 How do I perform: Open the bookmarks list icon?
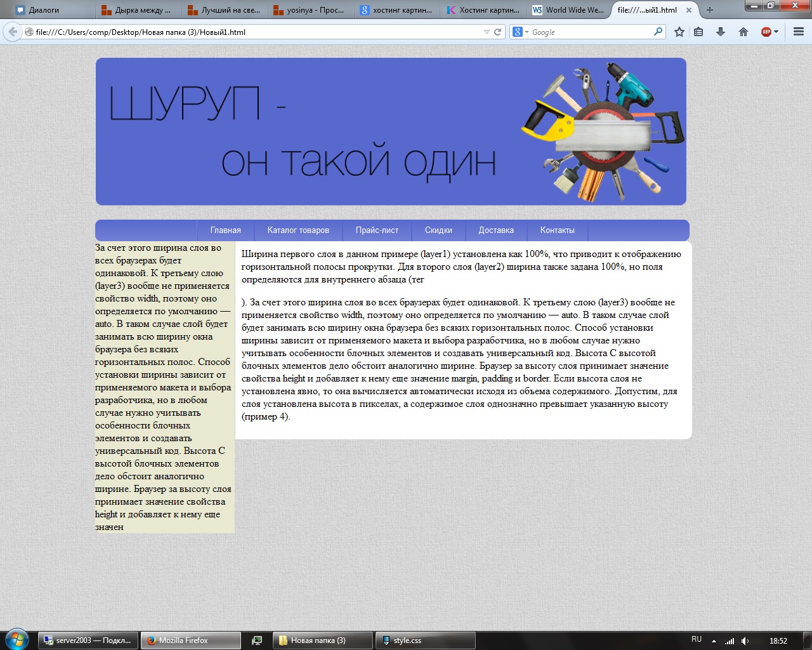(698, 32)
